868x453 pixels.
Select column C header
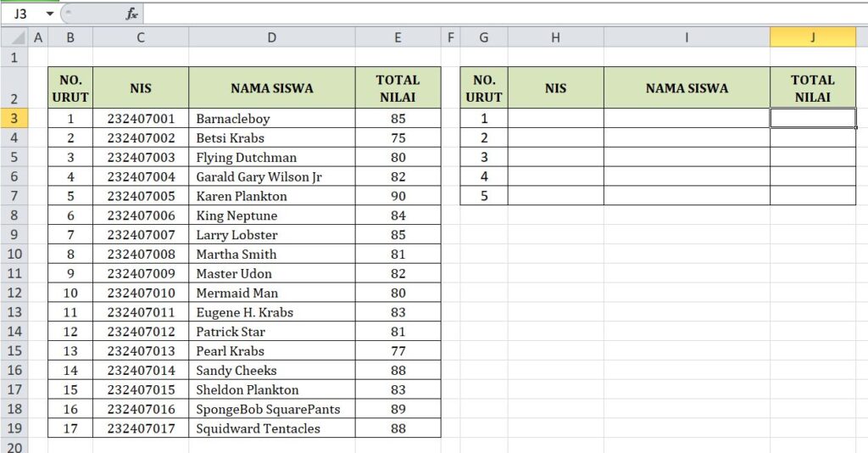pyautogui.click(x=141, y=37)
